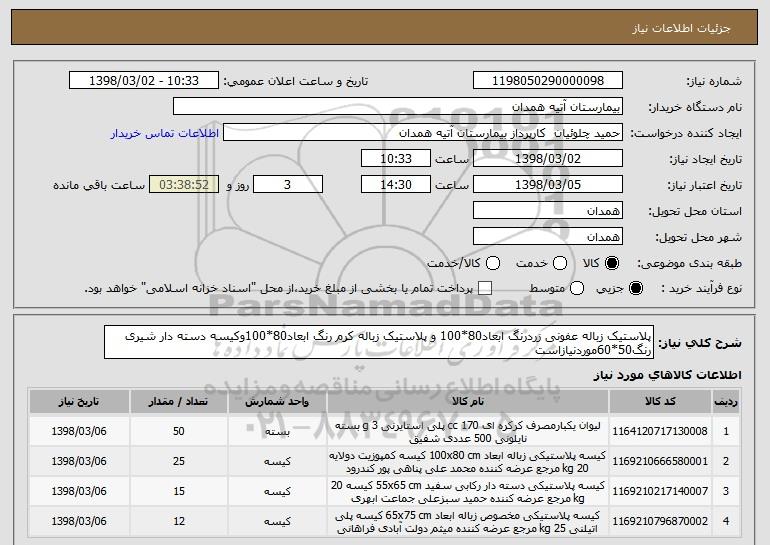Click the request creator field حمید چلوئیان
The image size is (770, 545).
click(423, 133)
